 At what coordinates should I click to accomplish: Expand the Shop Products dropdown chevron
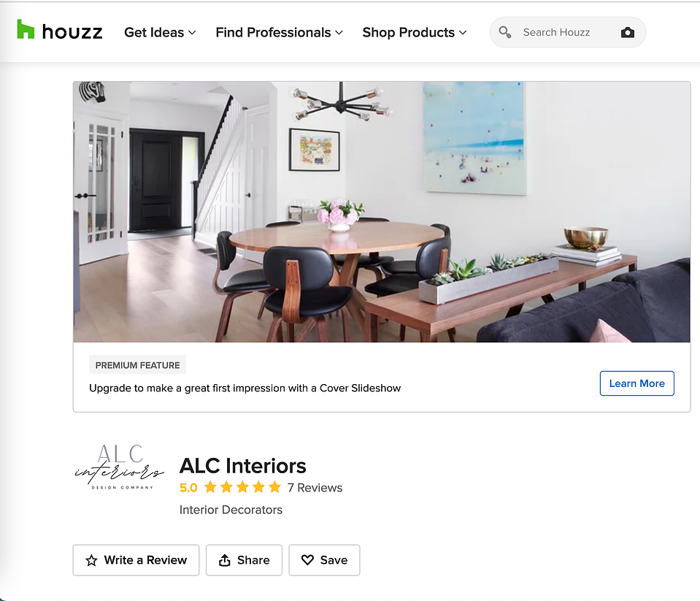click(x=463, y=33)
